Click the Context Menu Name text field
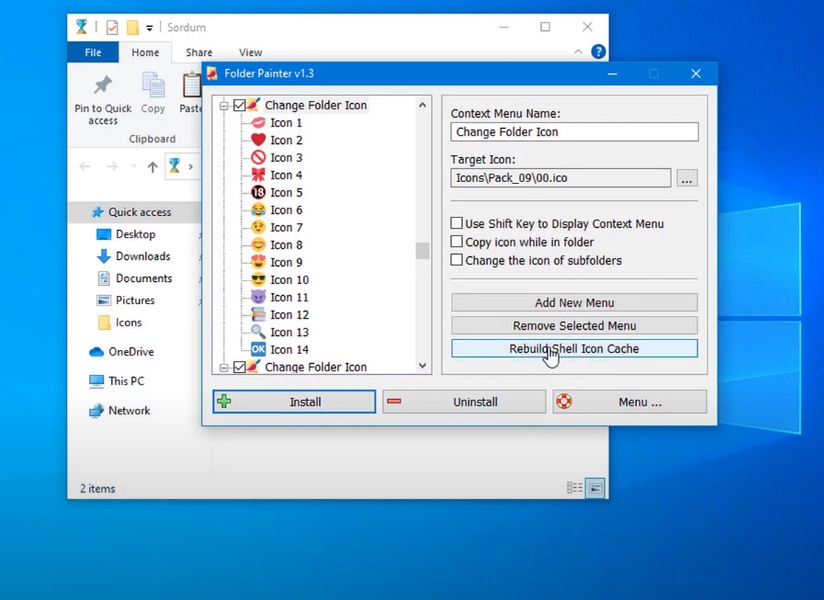 click(574, 132)
